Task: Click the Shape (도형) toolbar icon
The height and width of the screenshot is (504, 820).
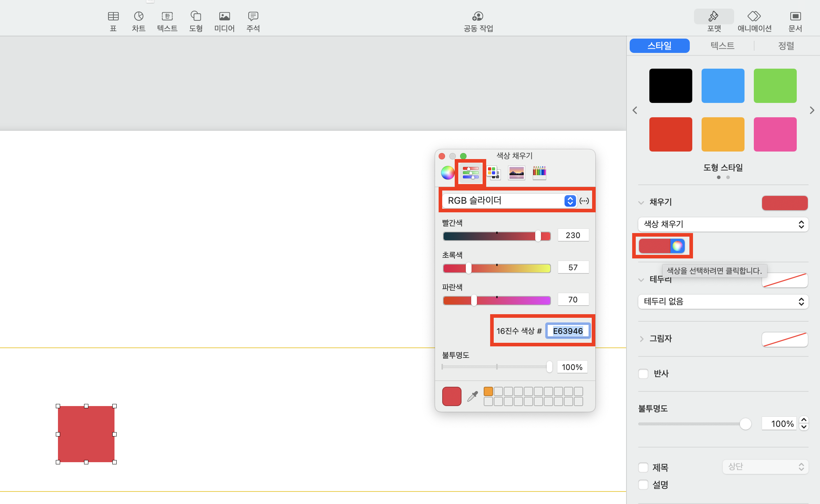Action: [x=196, y=16]
